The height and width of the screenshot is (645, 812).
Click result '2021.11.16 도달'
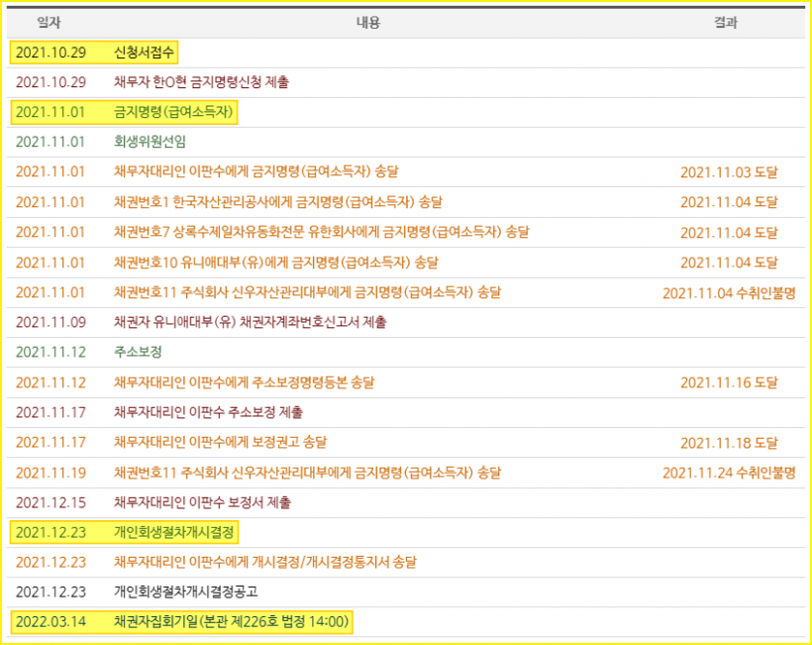pos(729,382)
